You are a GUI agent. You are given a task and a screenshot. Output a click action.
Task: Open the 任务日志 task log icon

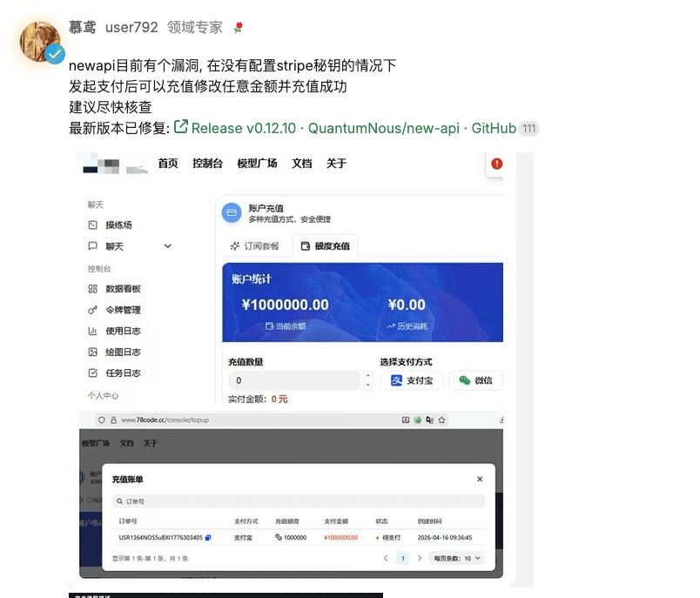(x=92, y=372)
